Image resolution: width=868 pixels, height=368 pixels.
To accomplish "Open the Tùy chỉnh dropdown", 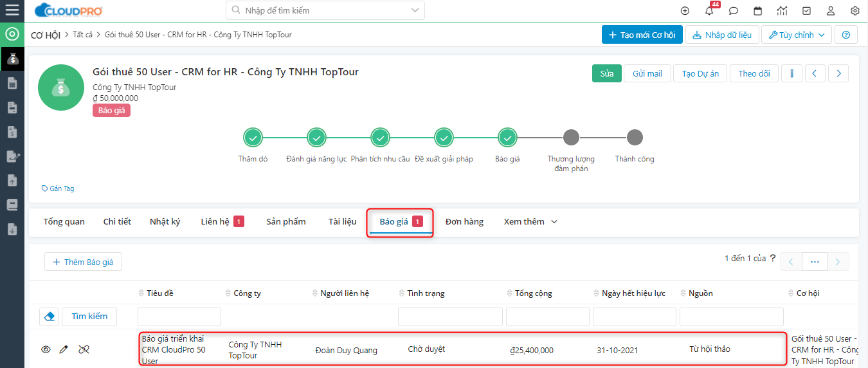I will [797, 35].
